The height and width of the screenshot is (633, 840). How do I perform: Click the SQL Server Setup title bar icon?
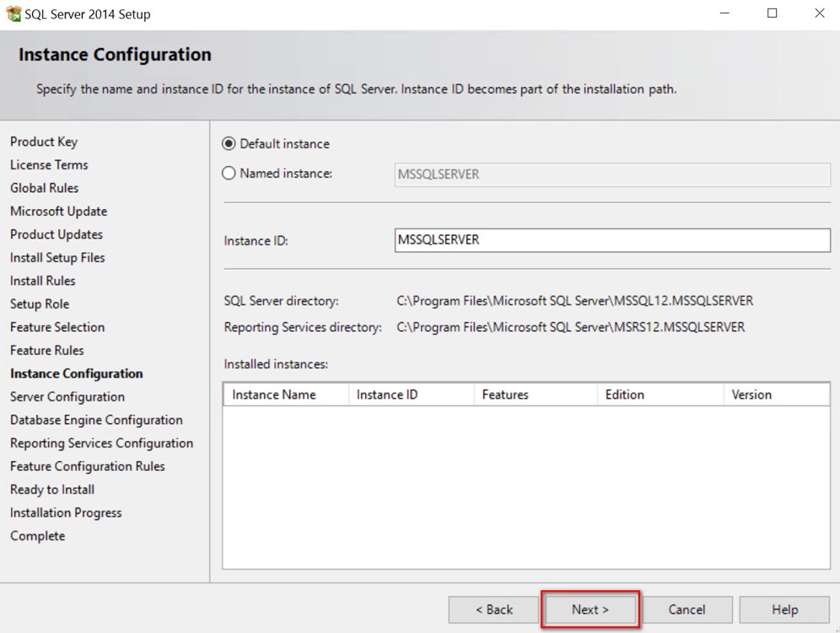[13, 13]
